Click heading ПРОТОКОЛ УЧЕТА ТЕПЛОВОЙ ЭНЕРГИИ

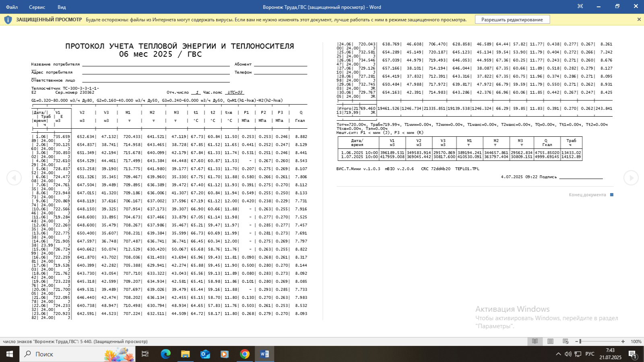180,46
